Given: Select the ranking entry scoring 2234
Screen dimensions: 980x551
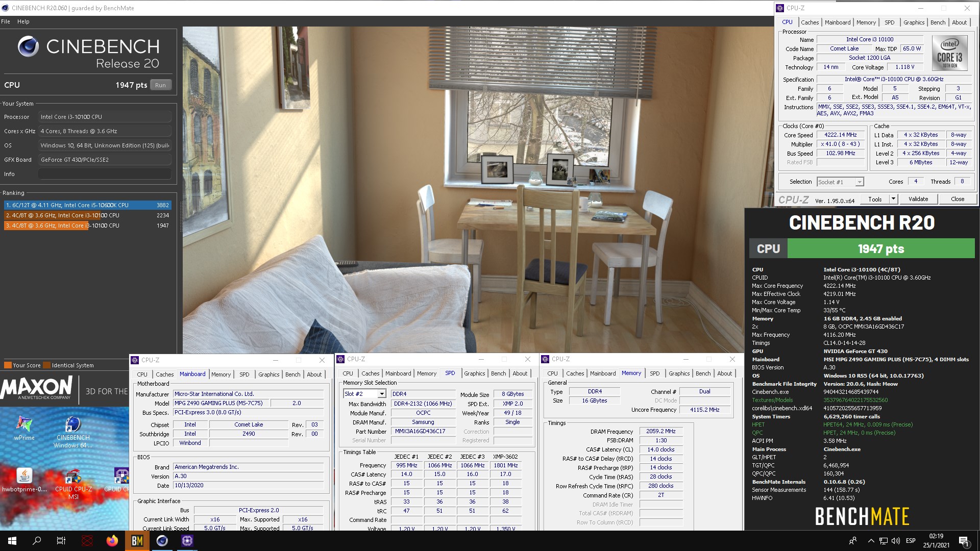Looking at the screenshot, I should (x=87, y=215).
